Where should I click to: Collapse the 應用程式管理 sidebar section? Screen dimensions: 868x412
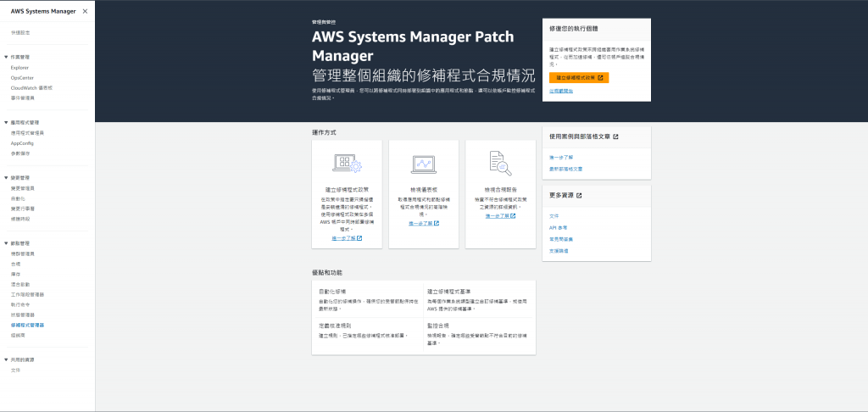coord(6,122)
